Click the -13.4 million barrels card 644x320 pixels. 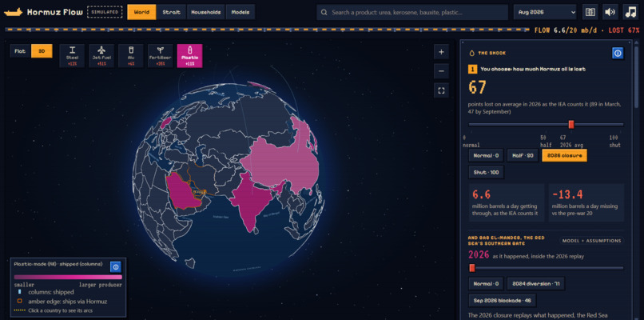(x=586, y=202)
